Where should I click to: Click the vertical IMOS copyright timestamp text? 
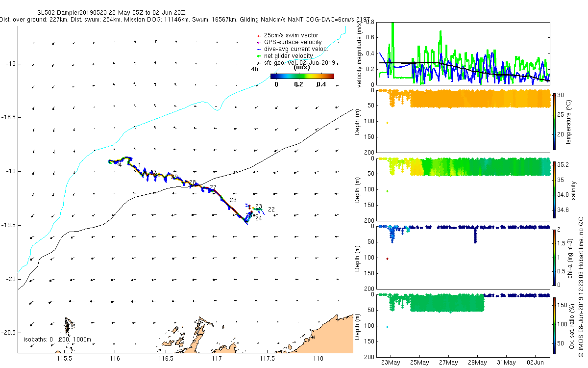pos(580,287)
